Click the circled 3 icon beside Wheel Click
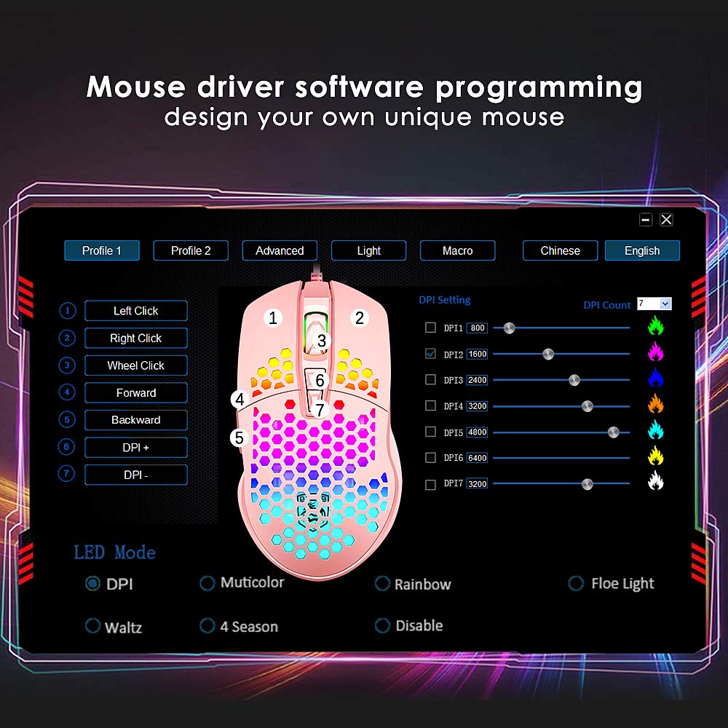The height and width of the screenshot is (728, 728). 67,365
